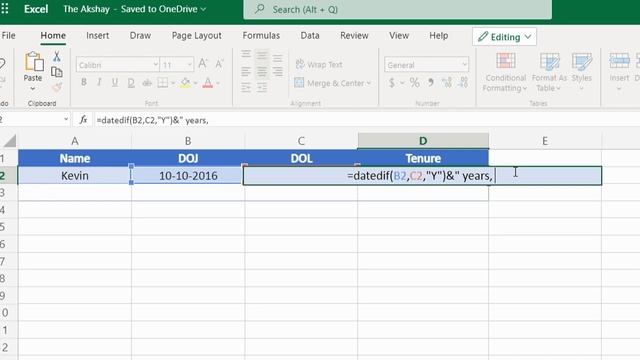This screenshot has height=360, width=640.
Task: Toggle Strikethrough formatting
Action: tap(147, 83)
